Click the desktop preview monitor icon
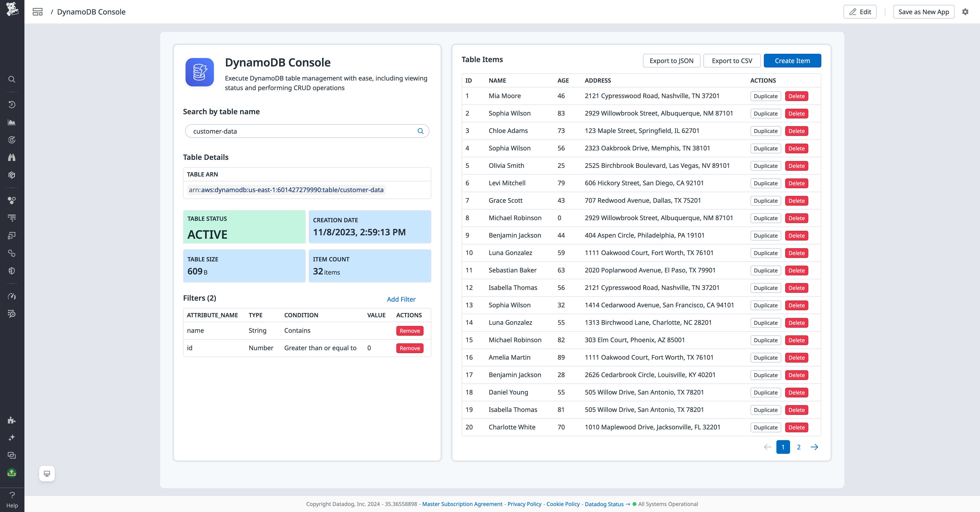Viewport: 980px width, 512px height. point(46,474)
